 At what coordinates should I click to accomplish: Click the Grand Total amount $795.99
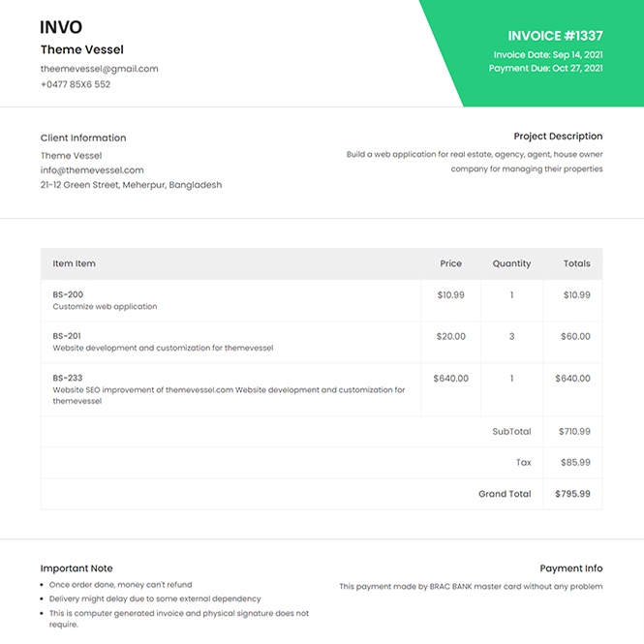572,494
